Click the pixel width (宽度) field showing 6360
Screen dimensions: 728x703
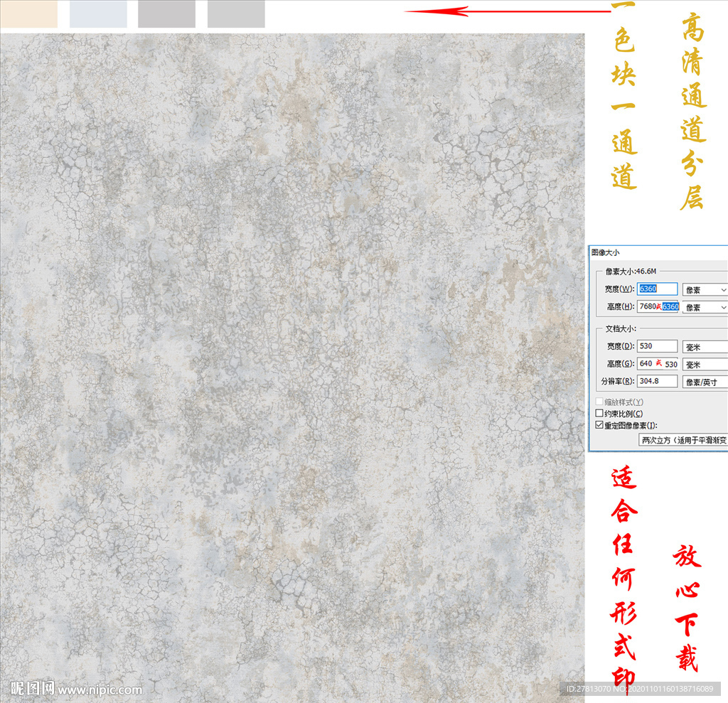point(657,289)
